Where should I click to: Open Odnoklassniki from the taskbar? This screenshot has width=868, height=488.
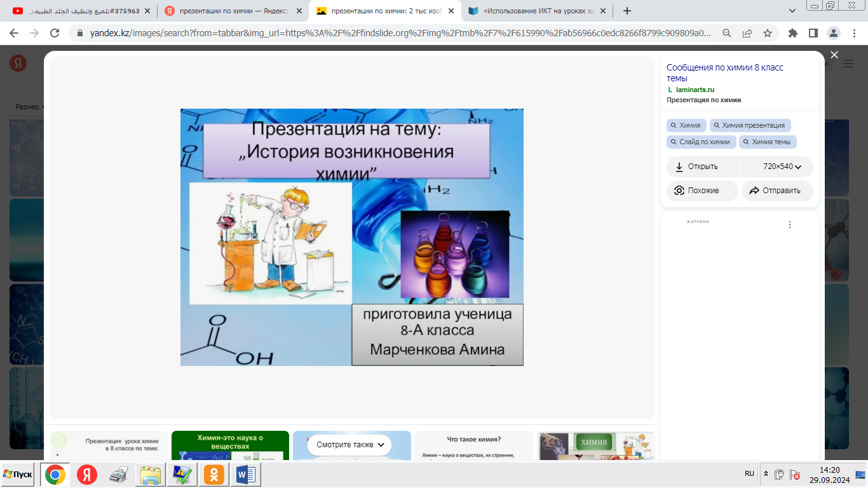click(214, 475)
